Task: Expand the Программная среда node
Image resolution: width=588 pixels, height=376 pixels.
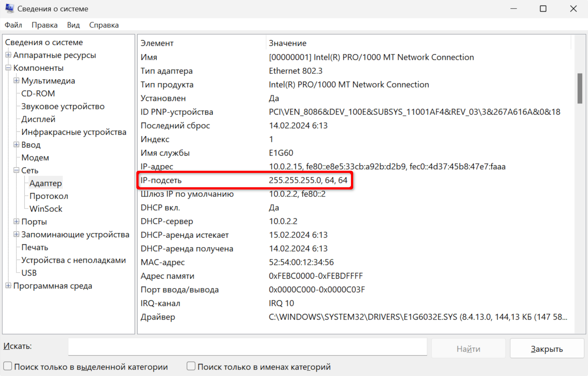Action: pos(8,286)
